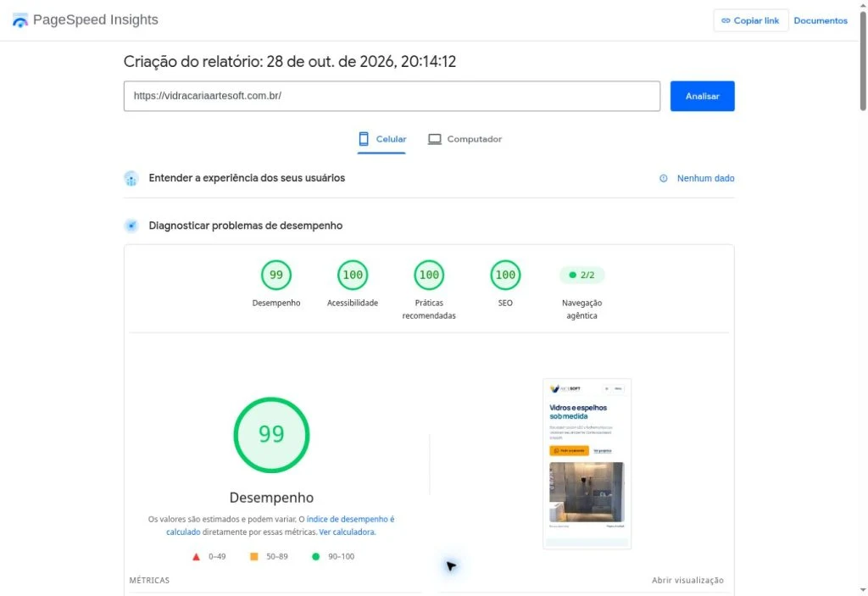Screen dimensions: 868x596
Task: Jump to Desempenho via the small 99 gauge
Action: pyautogui.click(x=276, y=275)
